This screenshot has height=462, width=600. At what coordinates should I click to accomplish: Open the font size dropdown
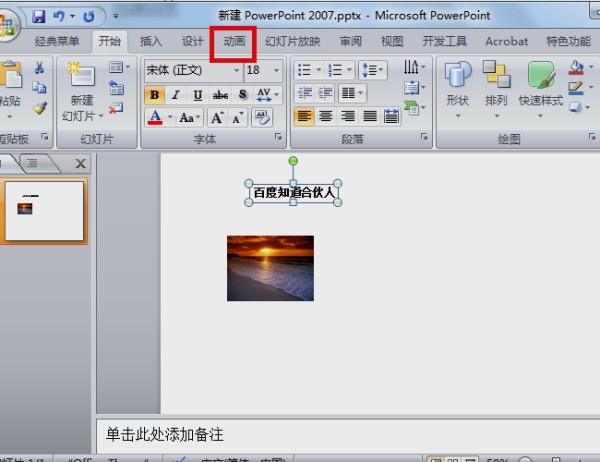262,70
